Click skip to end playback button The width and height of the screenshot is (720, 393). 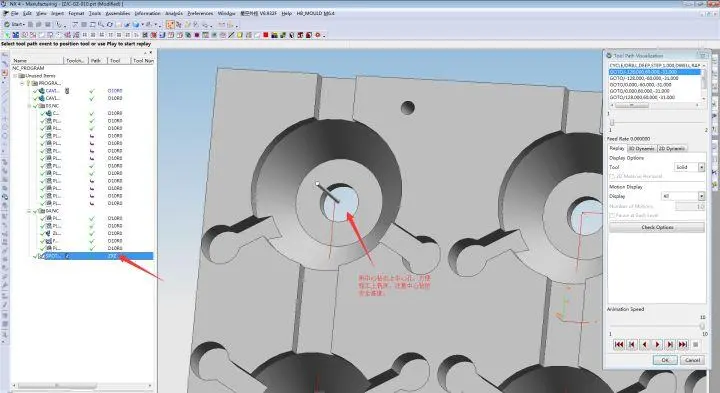tap(683, 344)
